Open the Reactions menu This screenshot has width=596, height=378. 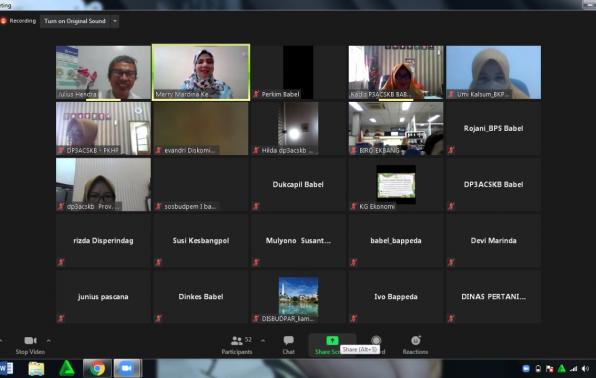tap(415, 345)
